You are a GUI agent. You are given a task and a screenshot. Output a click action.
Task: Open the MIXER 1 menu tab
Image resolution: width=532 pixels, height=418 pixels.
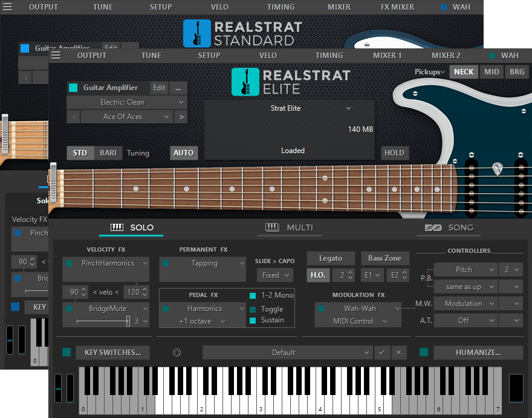(x=387, y=55)
